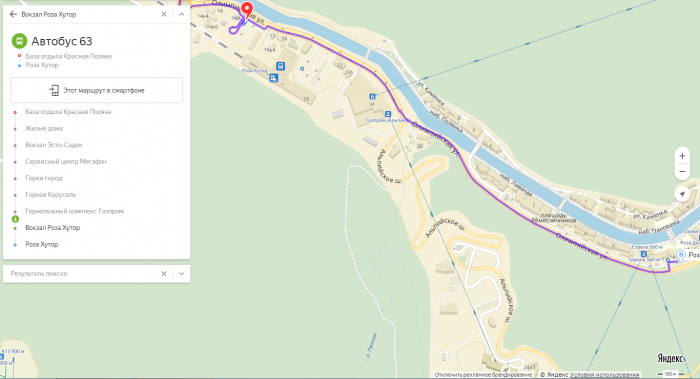This screenshot has width=700, height=379.
Task: Select stop Горки город in the list
Action: pyautogui.click(x=44, y=178)
